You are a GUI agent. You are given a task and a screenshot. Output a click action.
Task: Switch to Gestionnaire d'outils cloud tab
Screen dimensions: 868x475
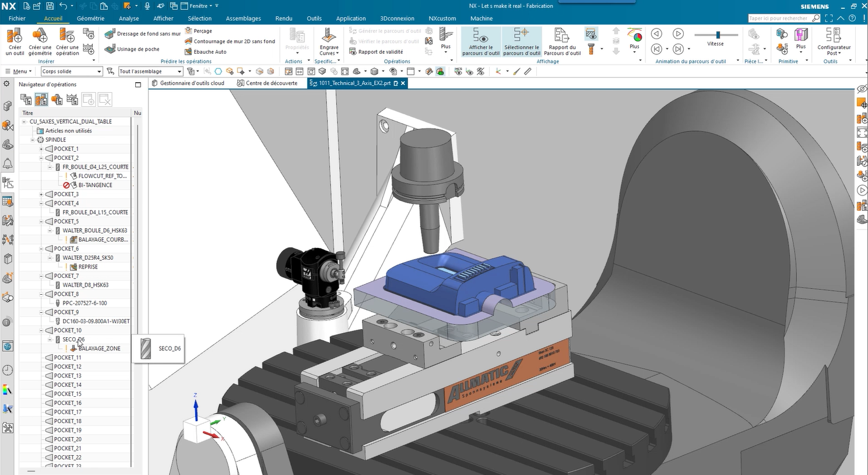[188, 83]
